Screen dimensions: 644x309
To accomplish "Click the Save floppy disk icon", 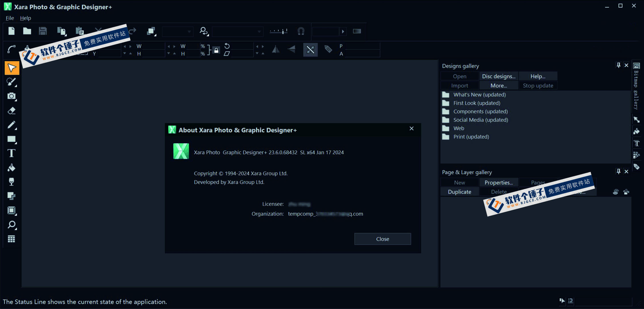I will [43, 31].
